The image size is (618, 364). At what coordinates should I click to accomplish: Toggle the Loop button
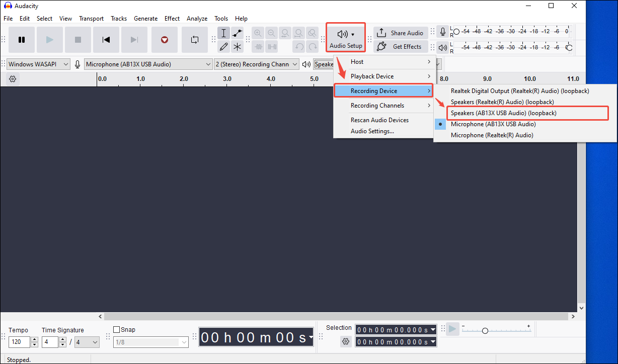(x=195, y=40)
